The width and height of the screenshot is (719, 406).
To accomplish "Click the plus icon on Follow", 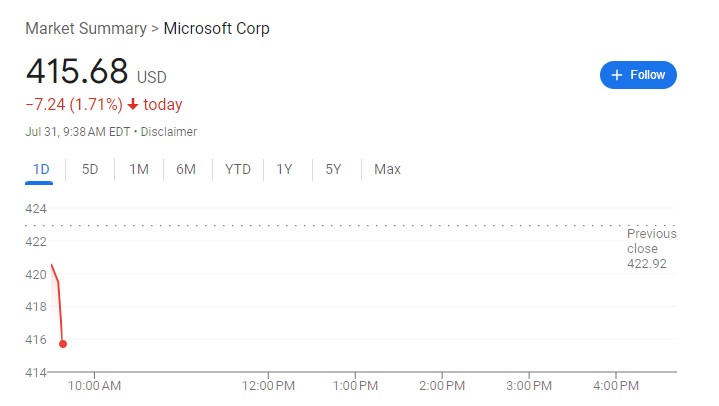I will pos(617,75).
